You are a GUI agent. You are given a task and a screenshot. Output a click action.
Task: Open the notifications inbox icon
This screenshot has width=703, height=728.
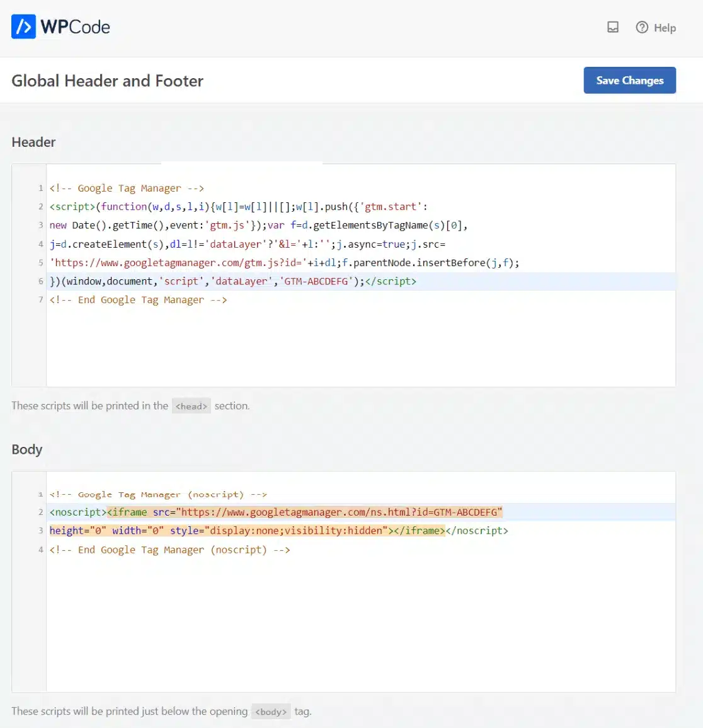pyautogui.click(x=612, y=27)
